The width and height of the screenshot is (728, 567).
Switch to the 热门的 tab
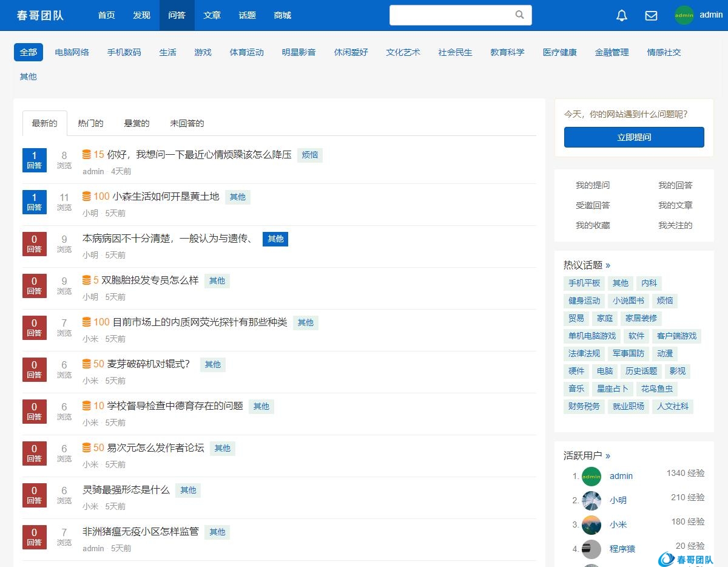coord(90,123)
